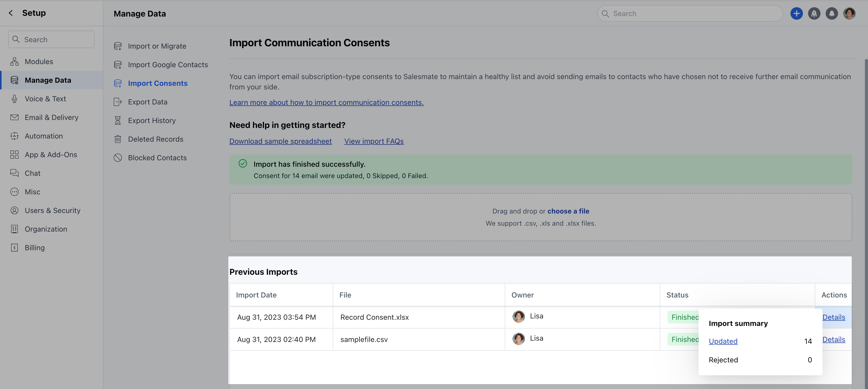Screen dimensions: 868x389
Task: Click Lisa's avatar on the samplefile.csv row
Action: pos(518,339)
